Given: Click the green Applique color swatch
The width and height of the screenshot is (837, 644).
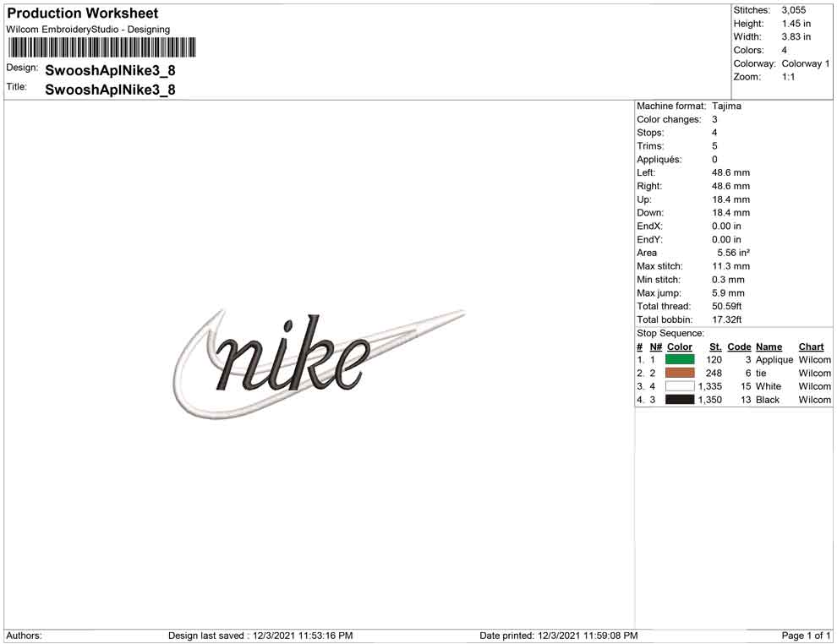Looking at the screenshot, I should pyautogui.click(x=680, y=360).
